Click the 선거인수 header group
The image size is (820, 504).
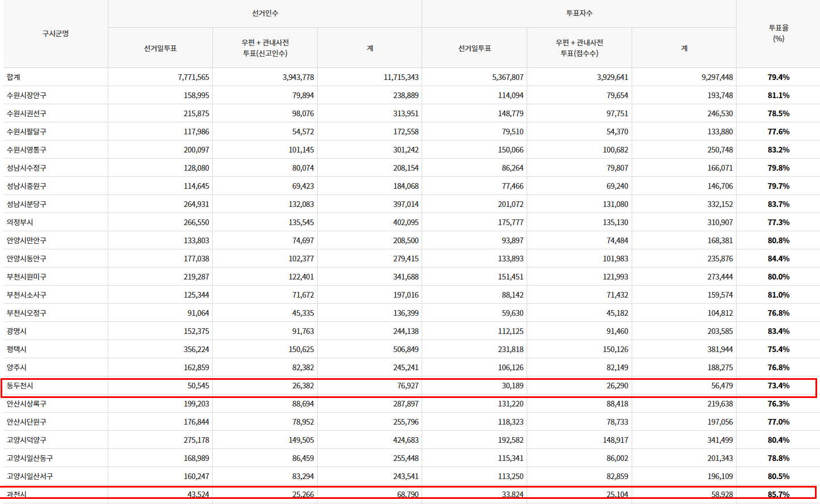tap(264, 13)
